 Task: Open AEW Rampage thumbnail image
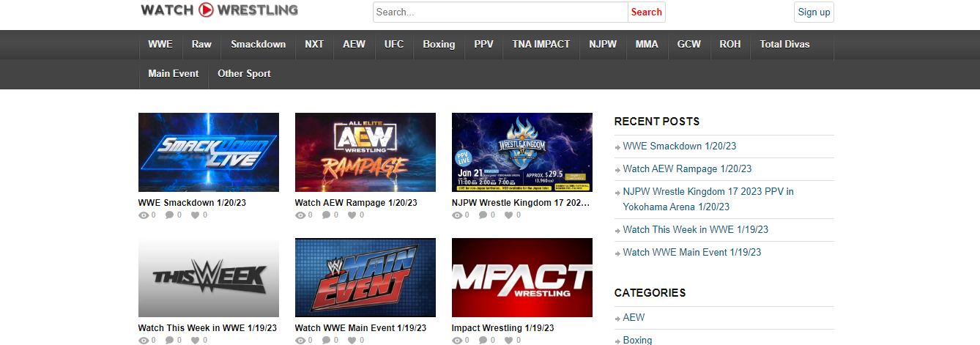click(x=365, y=152)
